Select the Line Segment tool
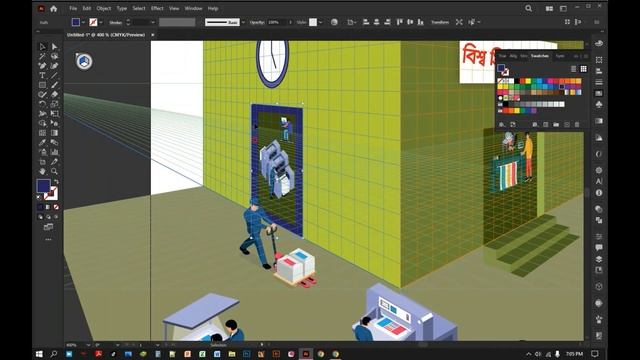 [x=54, y=75]
